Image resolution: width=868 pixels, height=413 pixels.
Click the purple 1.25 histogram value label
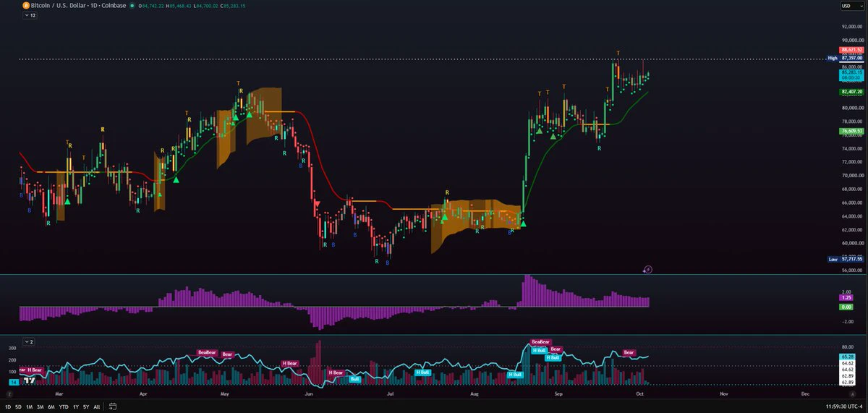846,298
